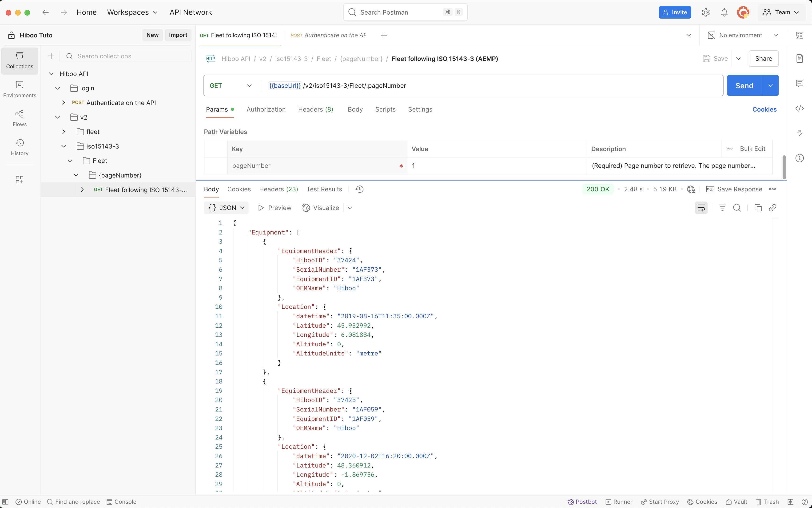
Task: Open the settings gear icon
Action: click(x=706, y=12)
